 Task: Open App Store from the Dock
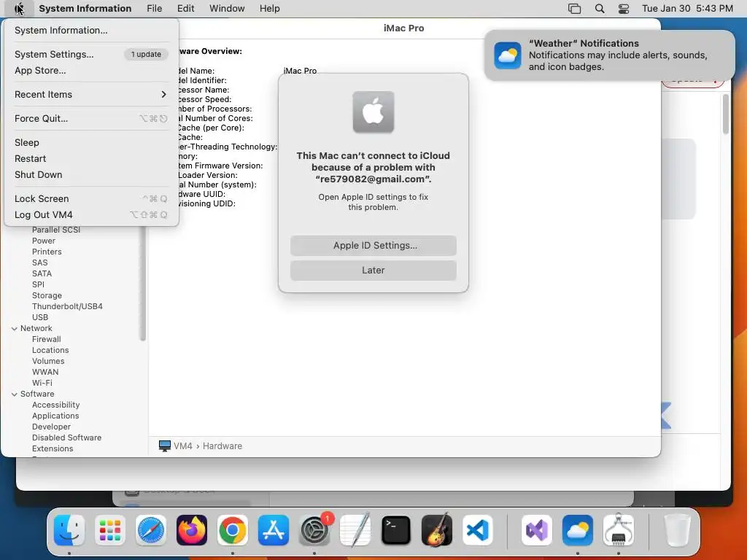274,530
